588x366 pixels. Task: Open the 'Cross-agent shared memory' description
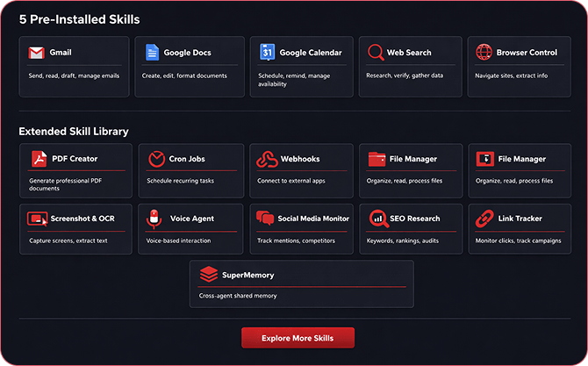click(x=238, y=296)
